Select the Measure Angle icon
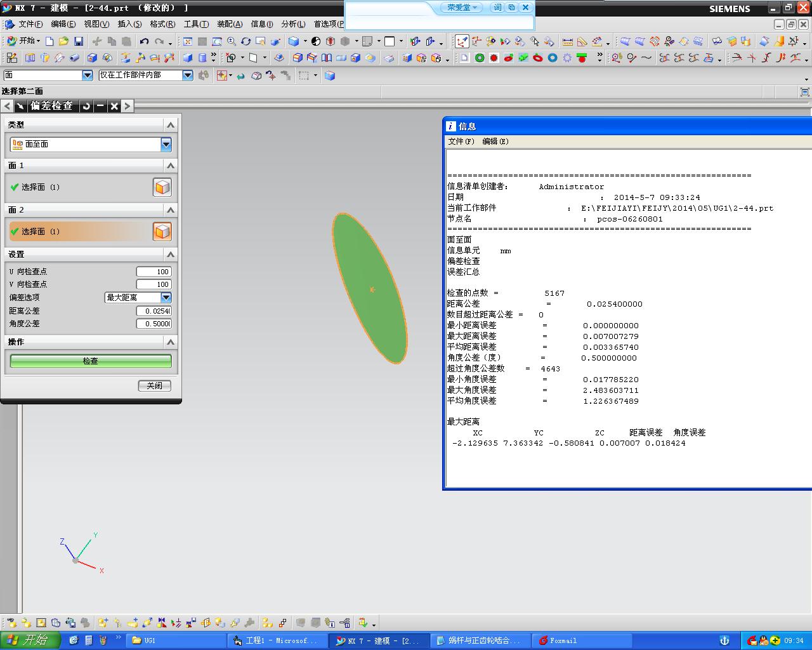Viewport: 812px width, 650px height. click(x=582, y=41)
